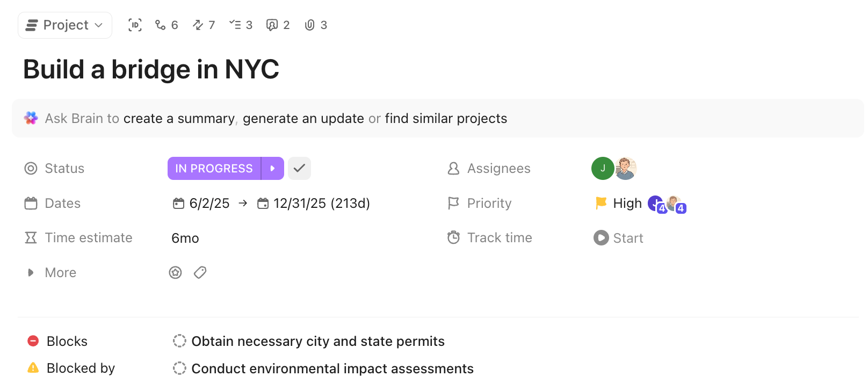Ask Brain to create a summary
This screenshot has width=868, height=391.
(x=179, y=118)
